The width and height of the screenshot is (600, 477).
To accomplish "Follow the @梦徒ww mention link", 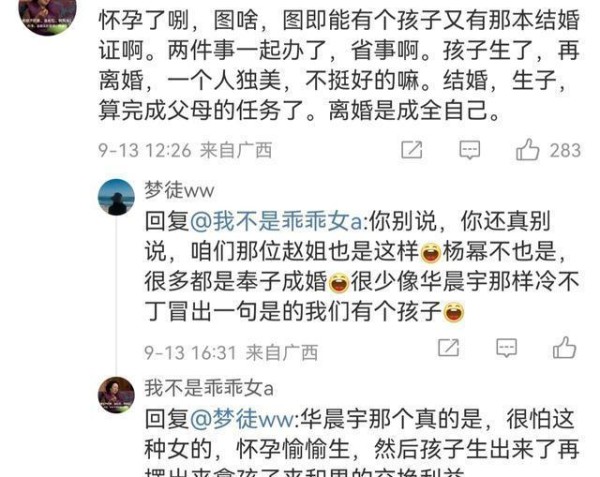I will click(x=242, y=419).
